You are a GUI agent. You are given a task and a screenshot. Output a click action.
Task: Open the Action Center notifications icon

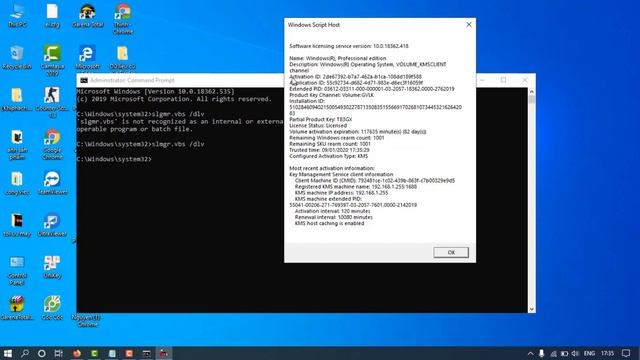tap(626, 353)
